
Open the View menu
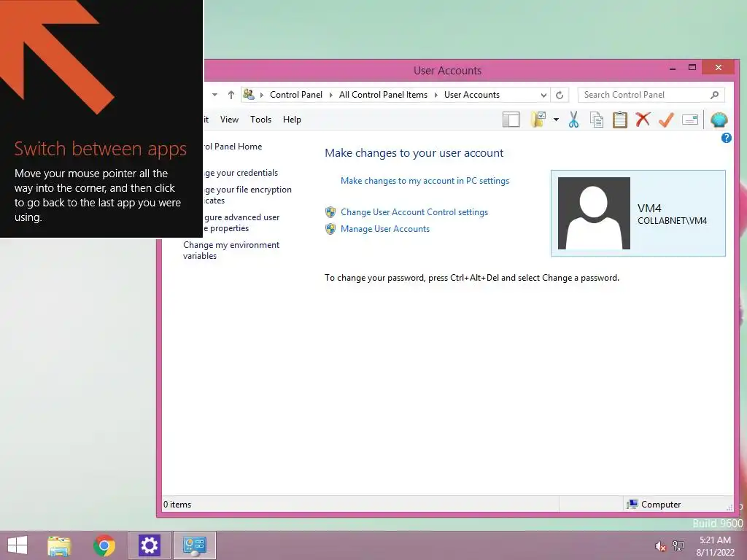229,120
